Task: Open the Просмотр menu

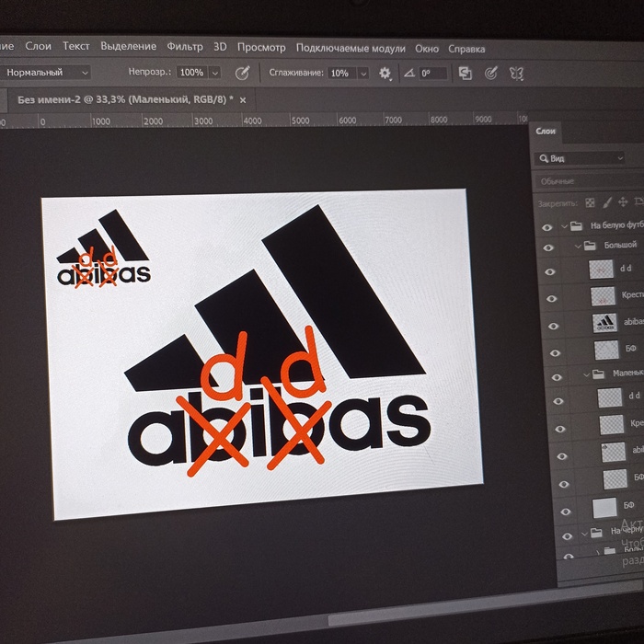Action: click(261, 47)
